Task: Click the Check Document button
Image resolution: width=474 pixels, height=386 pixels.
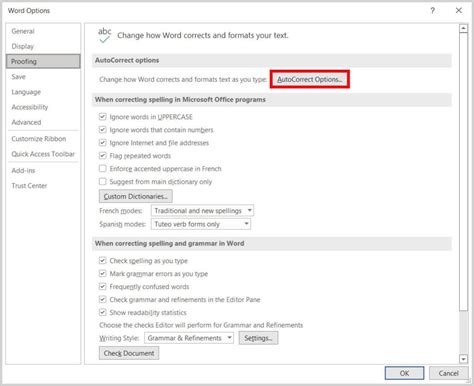Action: pyautogui.click(x=129, y=353)
